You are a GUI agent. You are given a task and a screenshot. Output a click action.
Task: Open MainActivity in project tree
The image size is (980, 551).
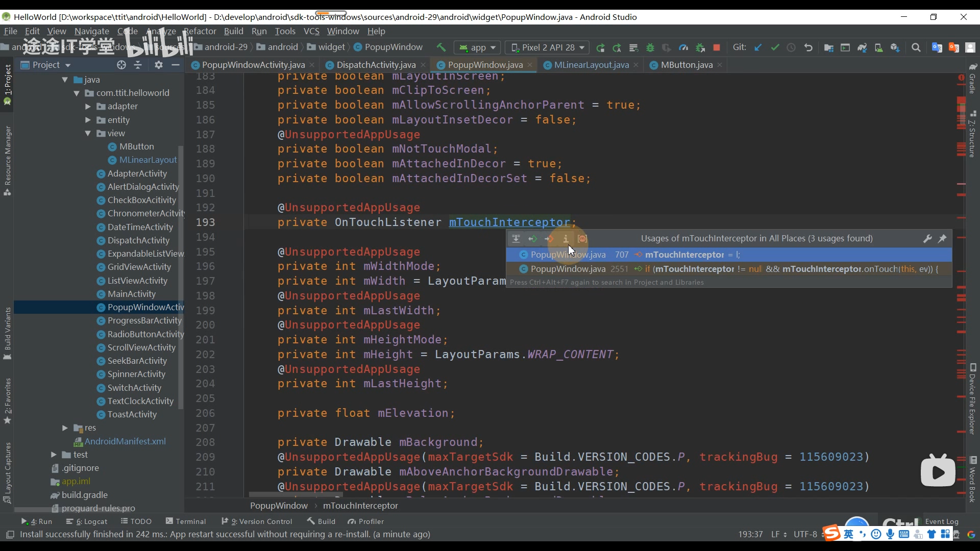coord(132,294)
